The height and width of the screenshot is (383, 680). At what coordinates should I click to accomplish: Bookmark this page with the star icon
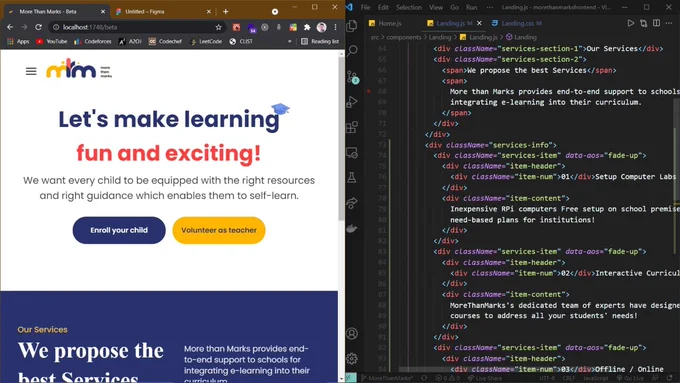click(219, 27)
